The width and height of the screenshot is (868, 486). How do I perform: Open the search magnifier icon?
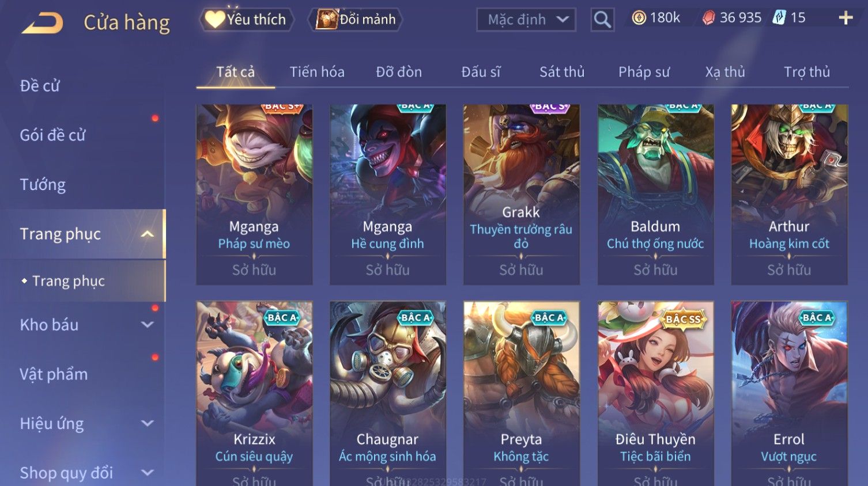602,20
